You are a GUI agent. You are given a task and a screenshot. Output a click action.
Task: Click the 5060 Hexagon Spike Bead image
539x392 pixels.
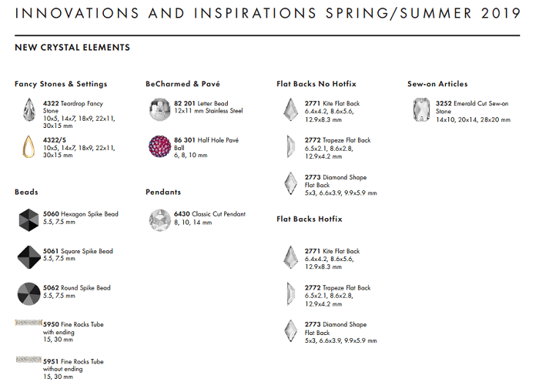[29, 220]
